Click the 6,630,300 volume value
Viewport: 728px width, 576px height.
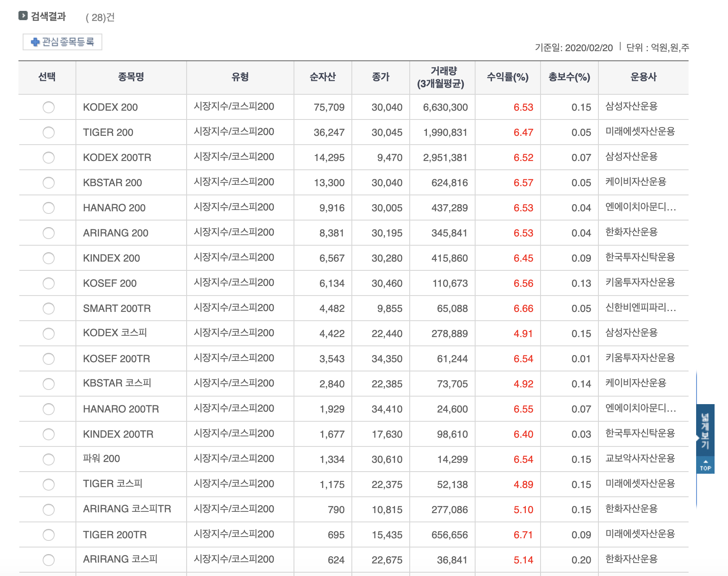[x=445, y=107]
